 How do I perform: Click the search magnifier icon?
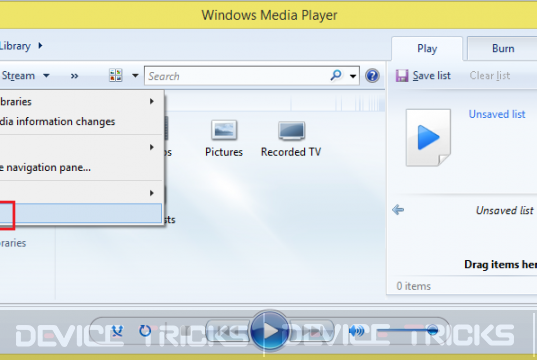tap(336, 75)
